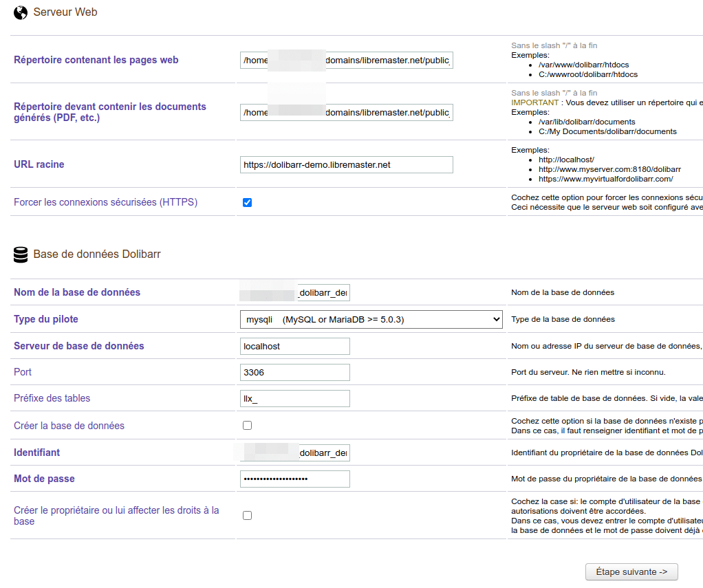Click example https://www.myvirtualfordolibarr.com/
This screenshot has height=588, width=703.
[x=606, y=179]
